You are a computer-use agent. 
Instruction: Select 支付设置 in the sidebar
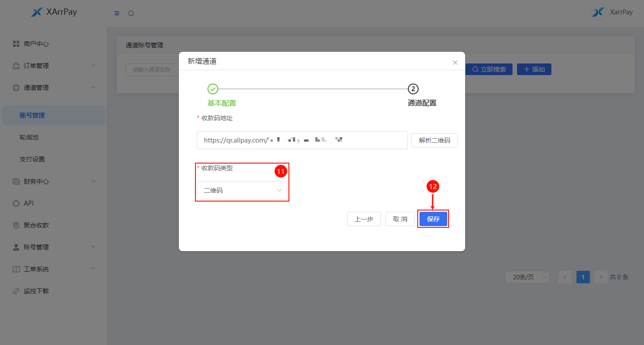(32, 159)
